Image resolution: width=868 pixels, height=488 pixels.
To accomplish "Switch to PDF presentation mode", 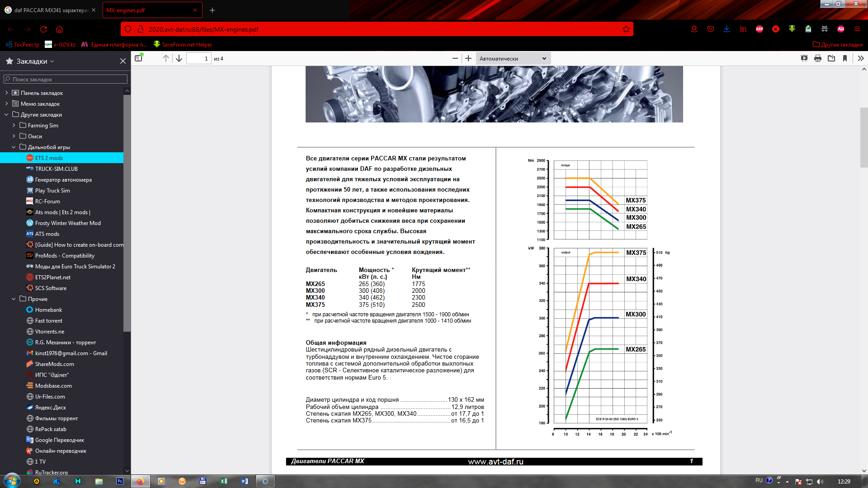I will pyautogui.click(x=804, y=58).
